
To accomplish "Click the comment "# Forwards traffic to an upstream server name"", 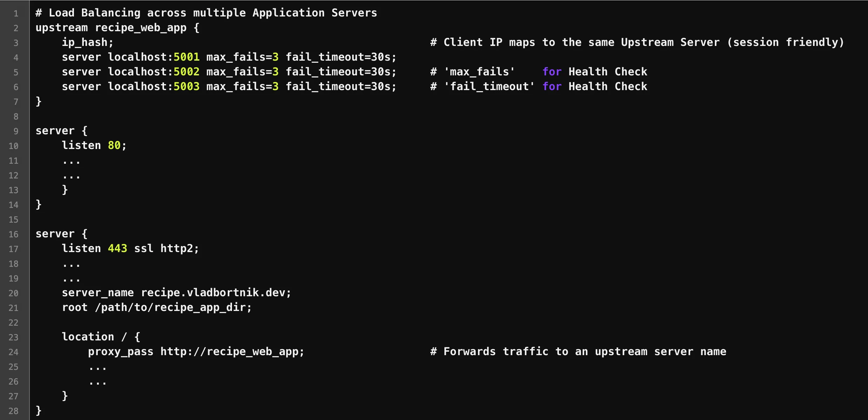I will pos(578,352).
